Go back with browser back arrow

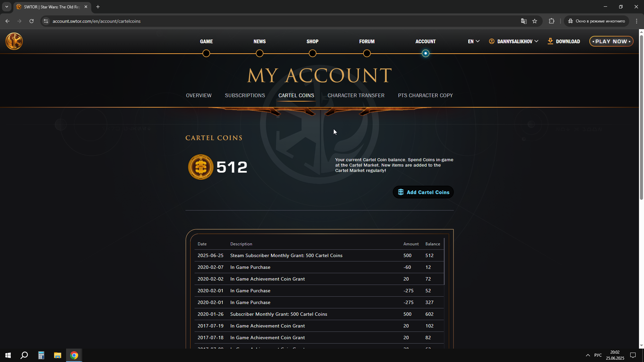click(x=7, y=21)
